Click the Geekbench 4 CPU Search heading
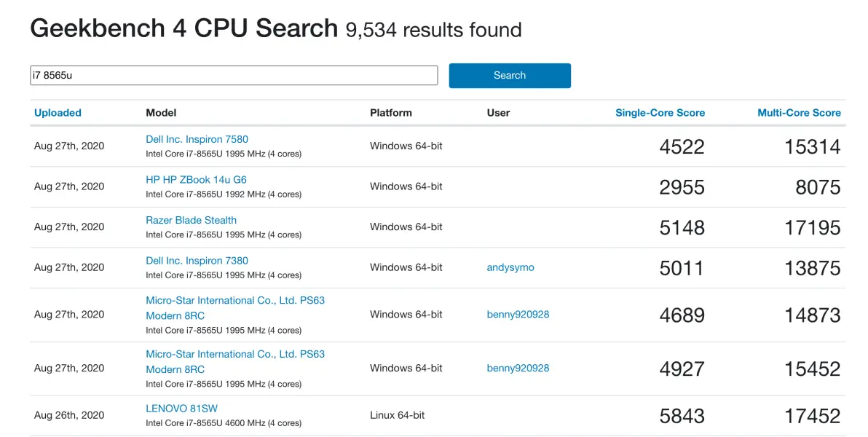868x437 pixels. point(184,28)
